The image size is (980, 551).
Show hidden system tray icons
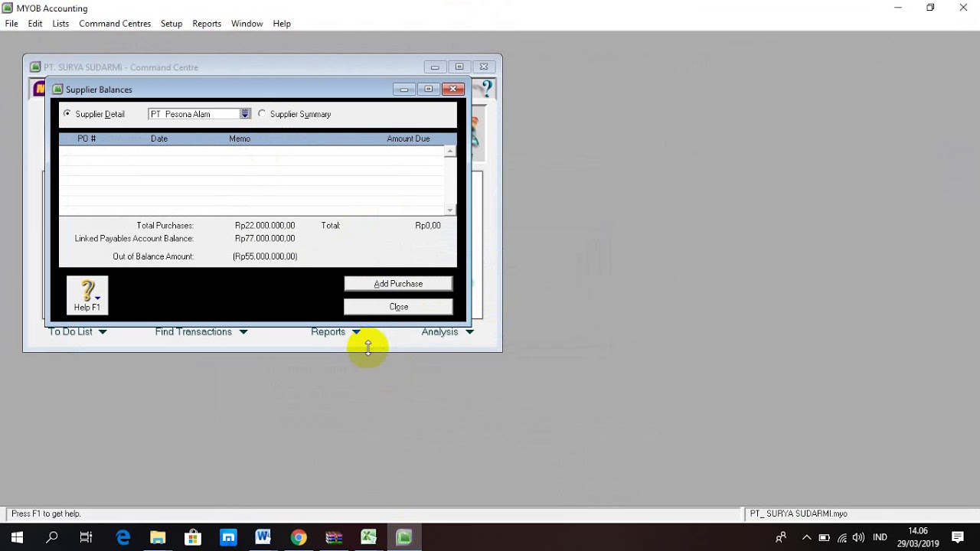click(x=806, y=537)
